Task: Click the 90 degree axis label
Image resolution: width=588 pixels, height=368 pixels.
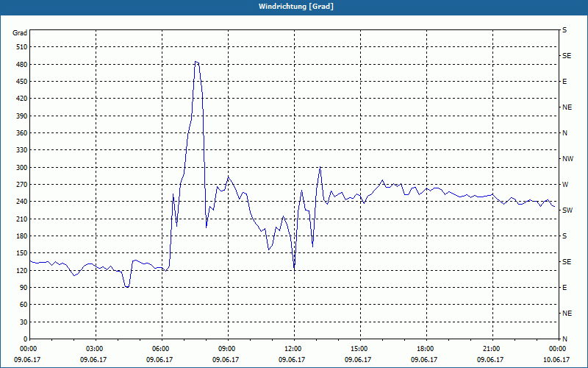Action: click(x=24, y=287)
